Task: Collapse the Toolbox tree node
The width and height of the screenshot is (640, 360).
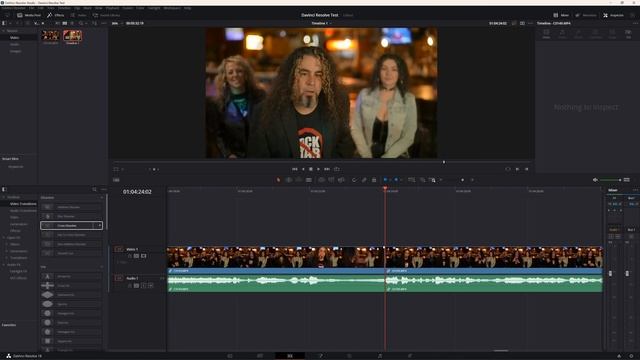Action: coord(4,197)
